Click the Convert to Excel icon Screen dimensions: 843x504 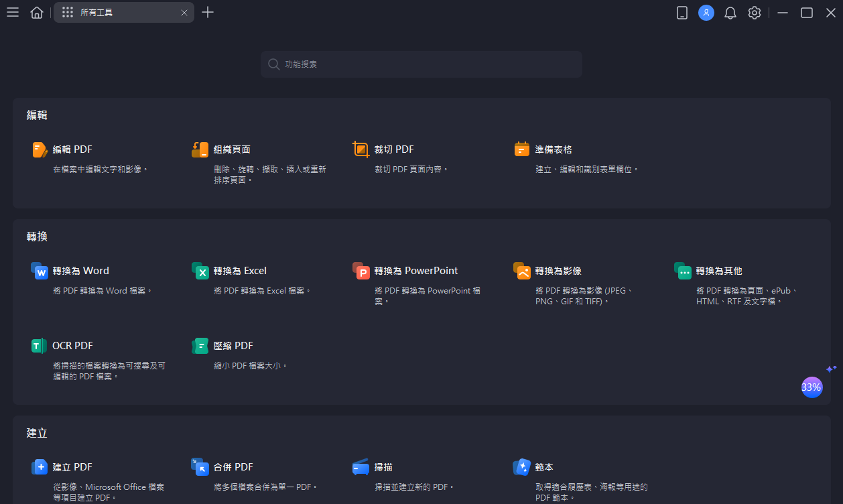click(200, 271)
